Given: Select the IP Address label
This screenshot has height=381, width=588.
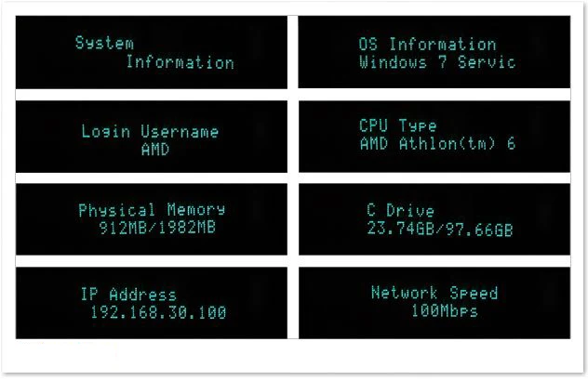Looking at the screenshot, I should pyautogui.click(x=127, y=295).
